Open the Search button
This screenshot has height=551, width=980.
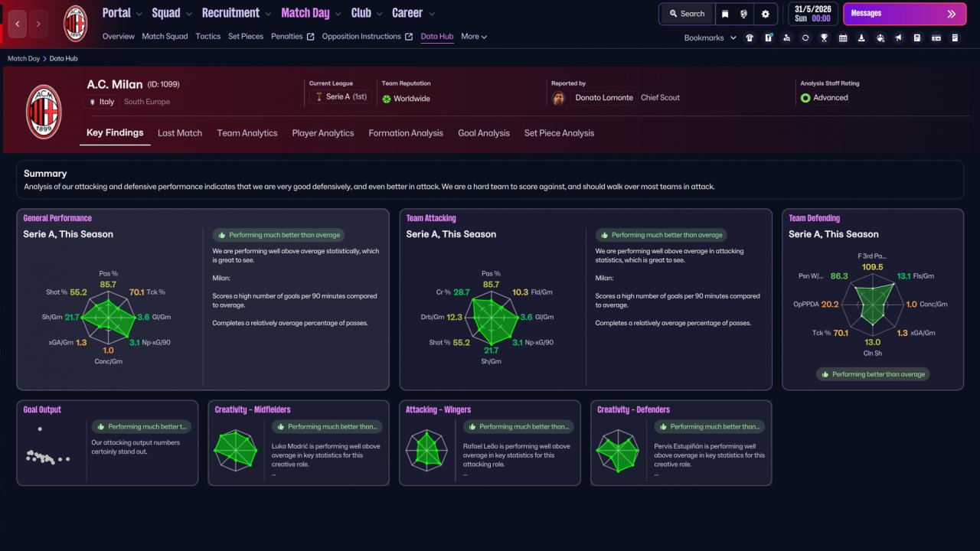point(687,14)
